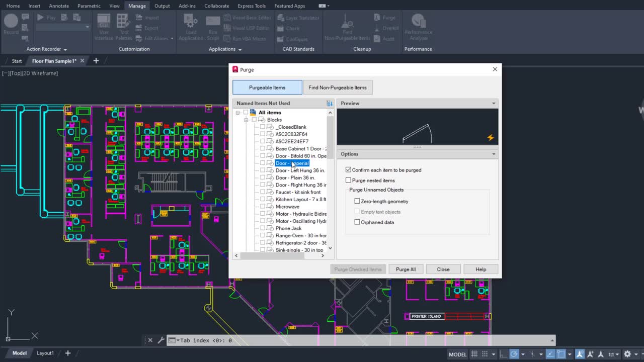
Task: Uncheck Confirm each item to be purged
Action: tap(348, 170)
